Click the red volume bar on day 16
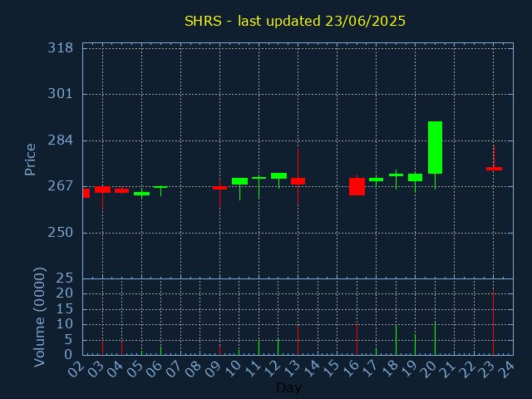The width and height of the screenshot is (532, 399). (x=357, y=339)
